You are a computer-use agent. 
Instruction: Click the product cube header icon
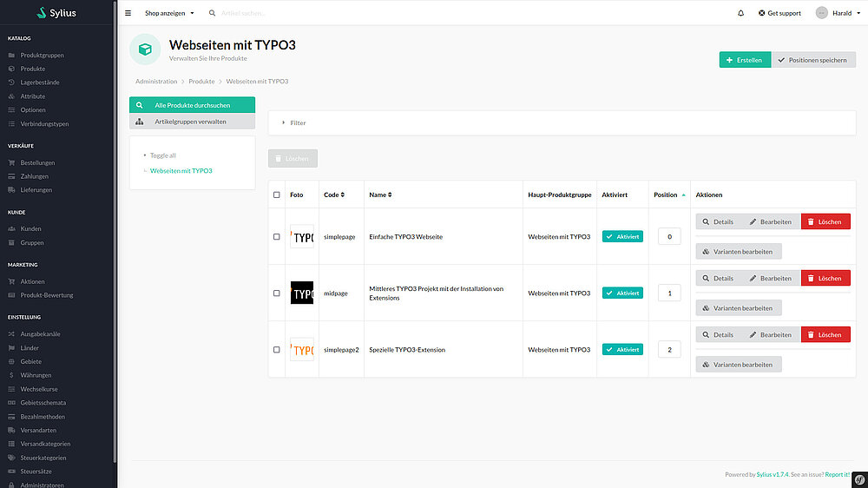tap(145, 49)
